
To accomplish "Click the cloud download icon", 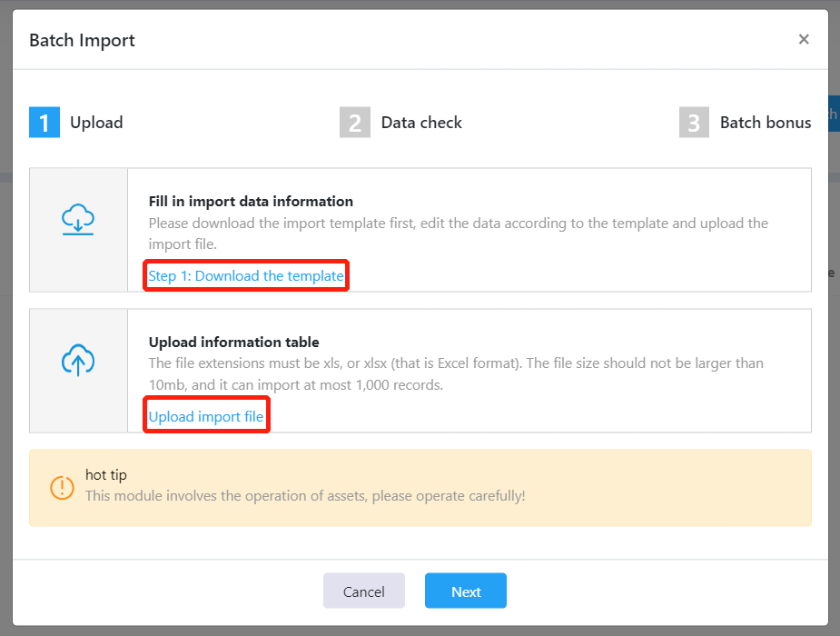I will tap(78, 219).
